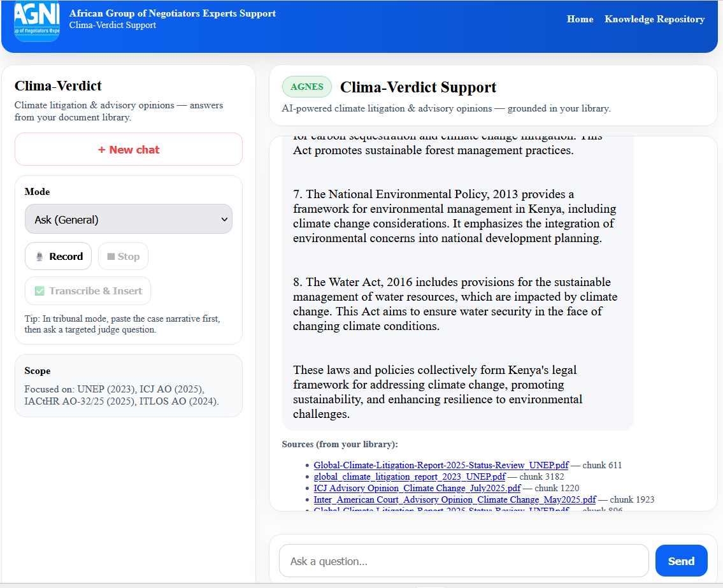
Task: Enable Transcribe & Insert
Action: 87,290
